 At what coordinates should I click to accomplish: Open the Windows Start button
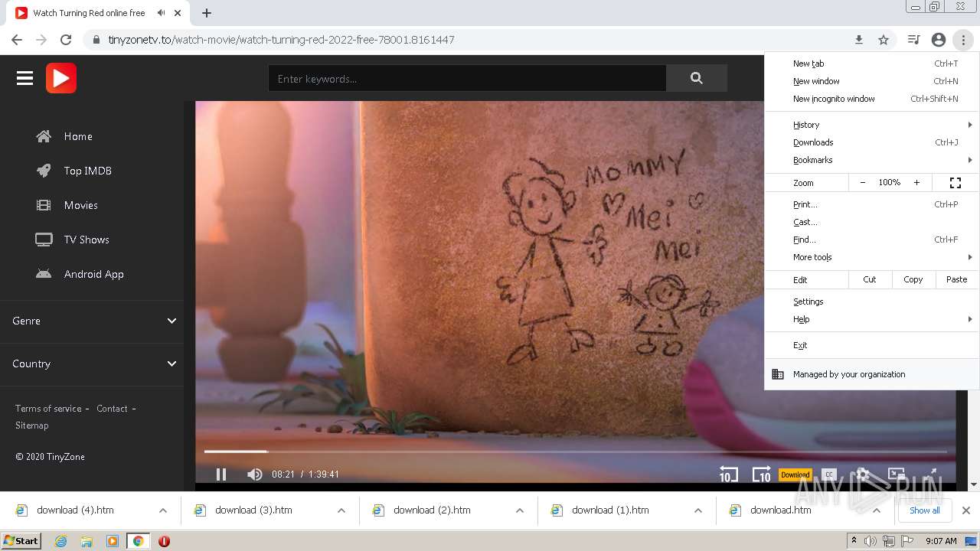21,540
